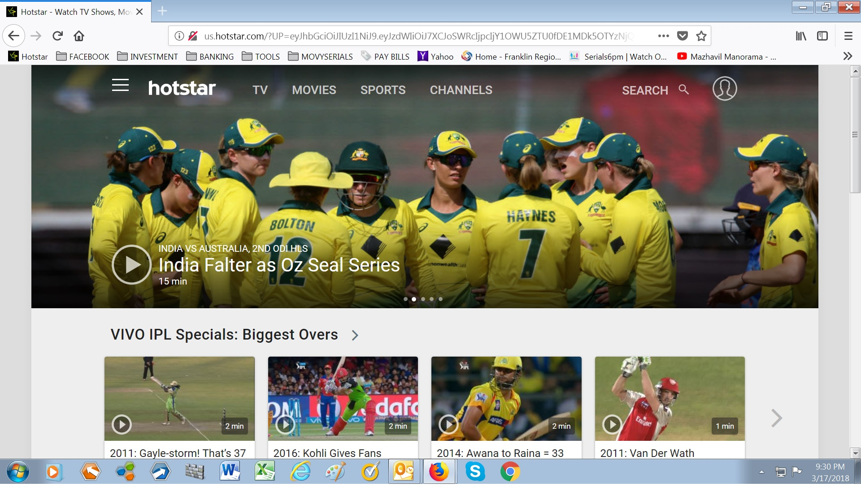
Task: Open Outlook from taskbar
Action: point(404,472)
